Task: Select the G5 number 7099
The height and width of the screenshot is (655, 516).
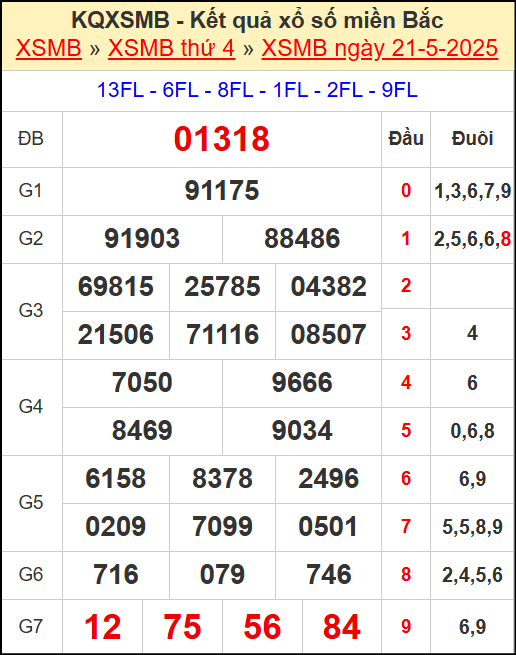Action: (x=222, y=527)
